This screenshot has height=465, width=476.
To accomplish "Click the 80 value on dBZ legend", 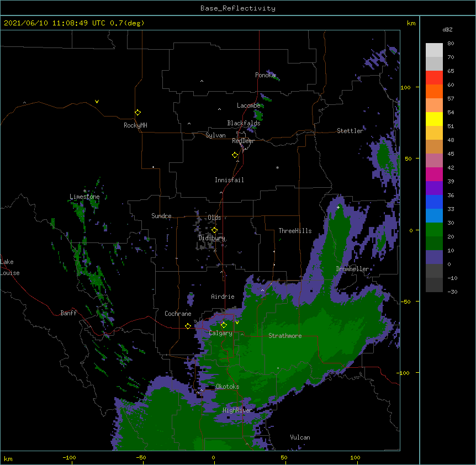I will (x=451, y=44).
